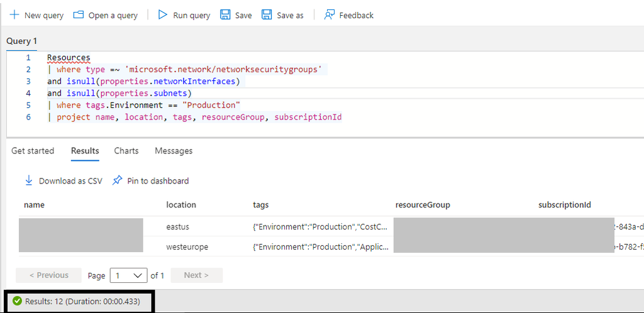Image resolution: width=644 pixels, height=313 pixels.
Task: Switch to the Charts tab
Action: [x=126, y=151]
